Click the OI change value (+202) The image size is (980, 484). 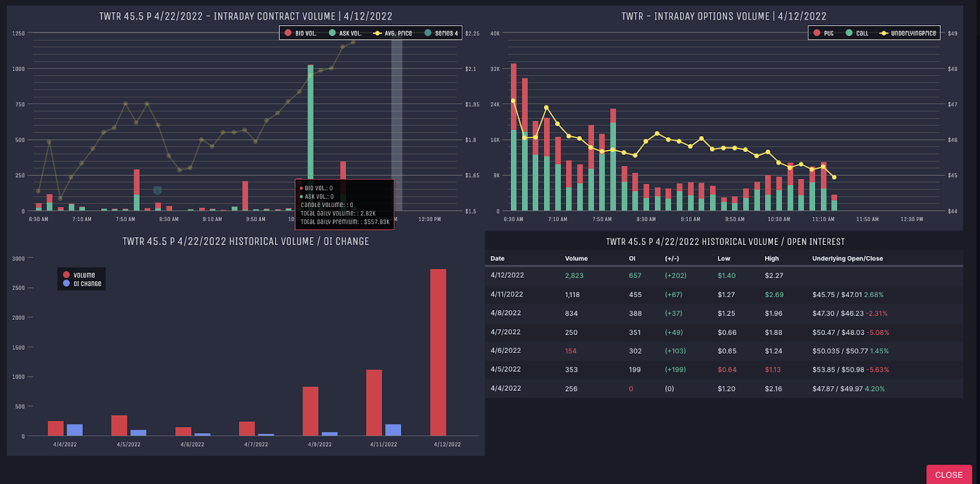coord(676,276)
